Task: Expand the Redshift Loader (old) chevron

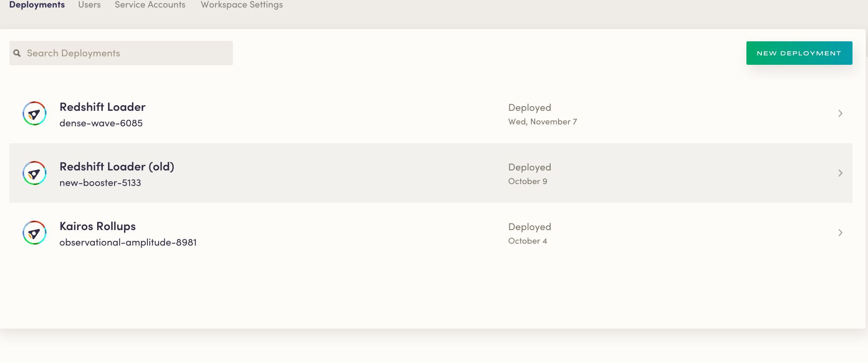Action: point(840,173)
